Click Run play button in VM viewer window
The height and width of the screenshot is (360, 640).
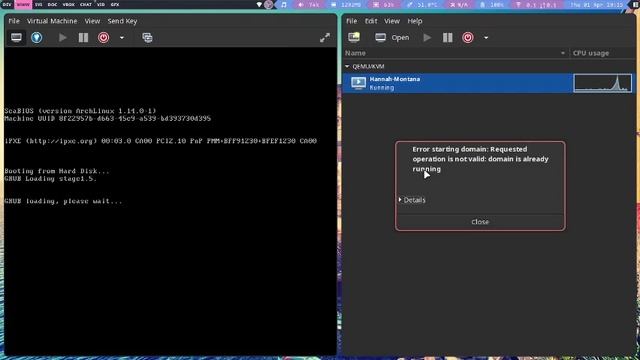coord(62,38)
